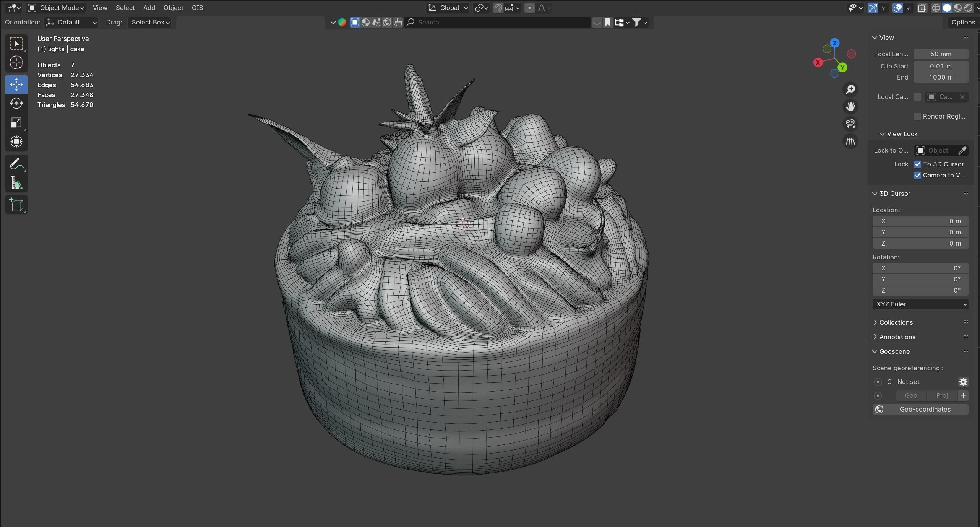
Task: Toggle proportional editing
Action: [529, 8]
